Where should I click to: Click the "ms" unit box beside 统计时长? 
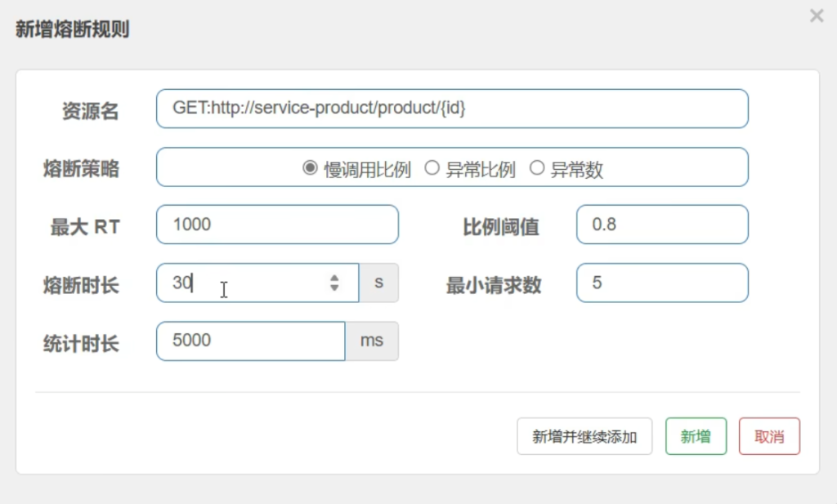[x=372, y=341]
